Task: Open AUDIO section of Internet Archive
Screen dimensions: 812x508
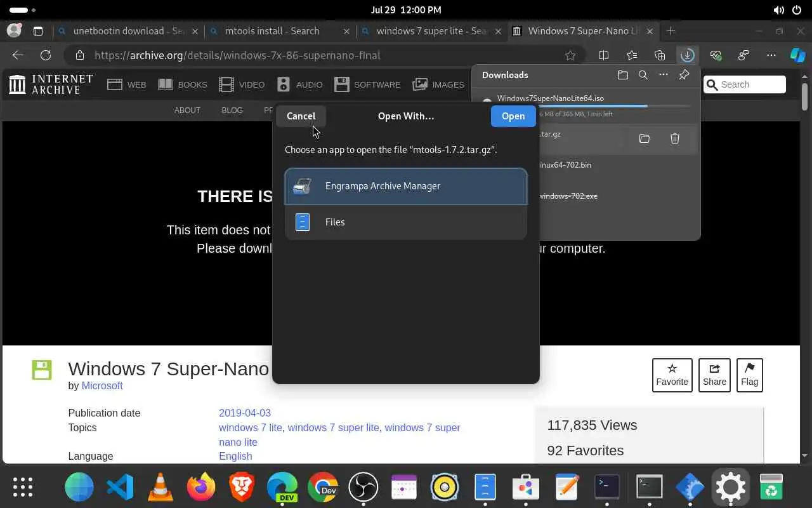Action: [x=299, y=84]
